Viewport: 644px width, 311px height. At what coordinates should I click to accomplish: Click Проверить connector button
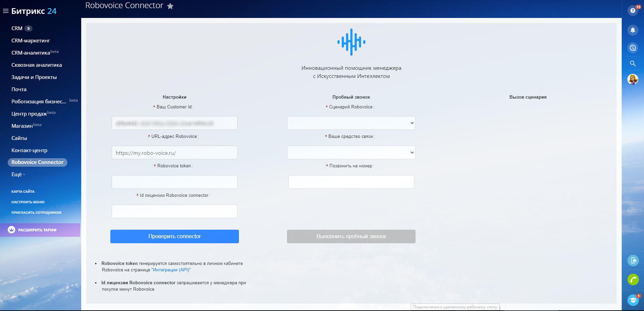[175, 236]
